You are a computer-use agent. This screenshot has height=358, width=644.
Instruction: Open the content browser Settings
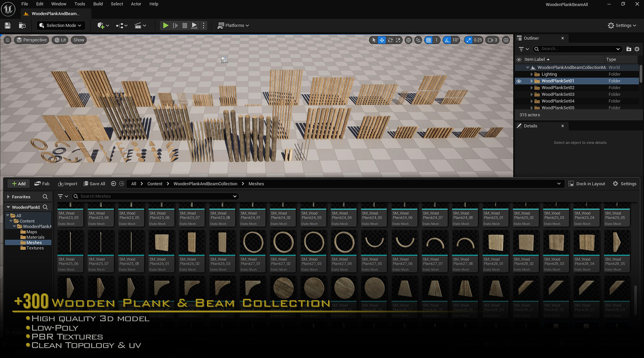coord(624,184)
